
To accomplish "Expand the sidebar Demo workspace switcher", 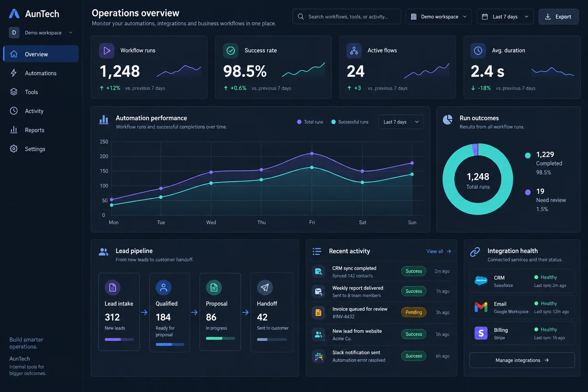I will (41, 33).
